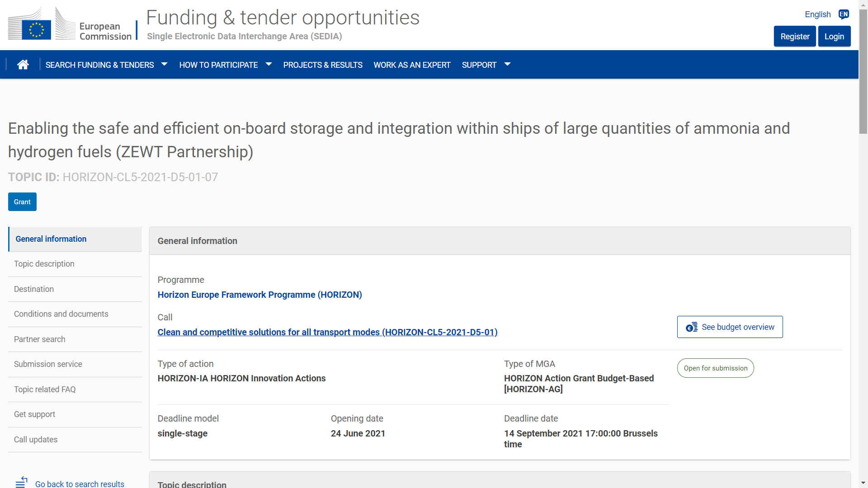Open the Support menu

click(479, 65)
